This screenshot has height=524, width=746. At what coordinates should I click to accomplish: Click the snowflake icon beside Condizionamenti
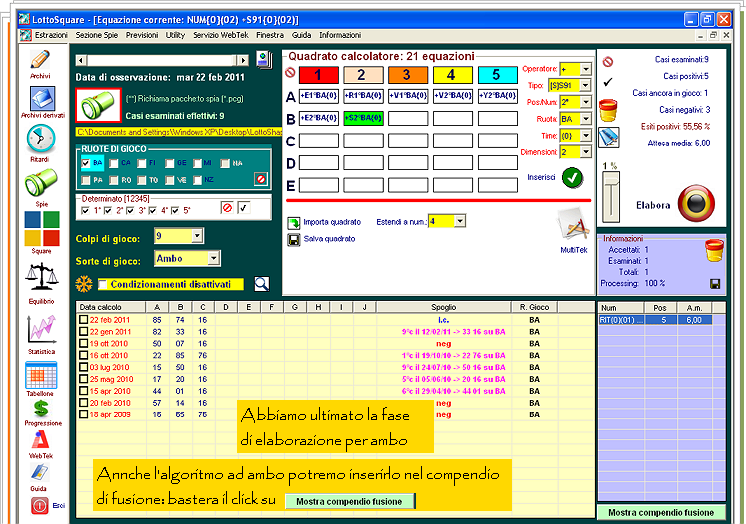coord(84,284)
